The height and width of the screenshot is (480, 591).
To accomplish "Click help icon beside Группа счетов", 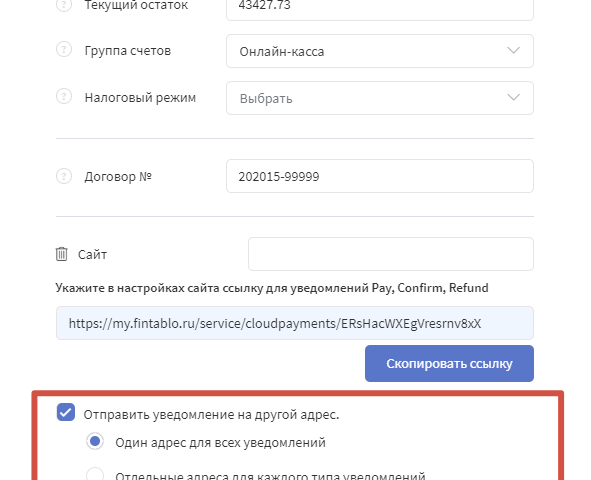I will (x=64, y=50).
